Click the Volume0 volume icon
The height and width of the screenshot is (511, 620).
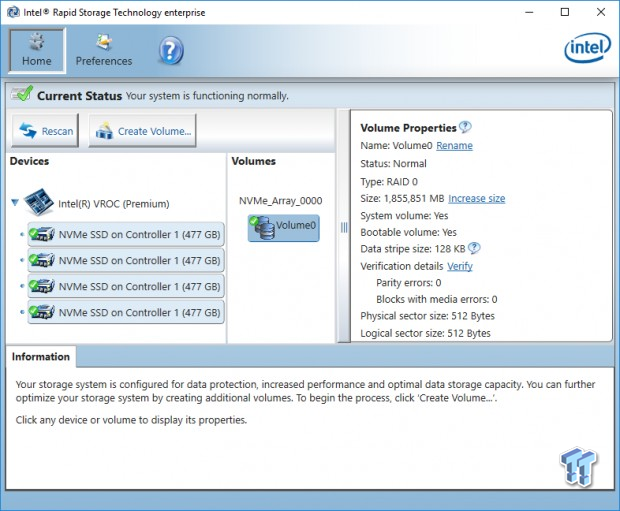[x=284, y=228]
